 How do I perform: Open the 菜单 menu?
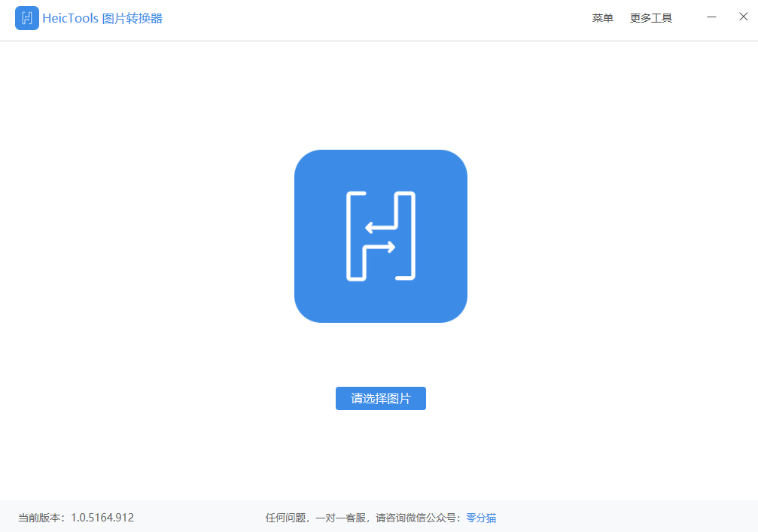602,18
